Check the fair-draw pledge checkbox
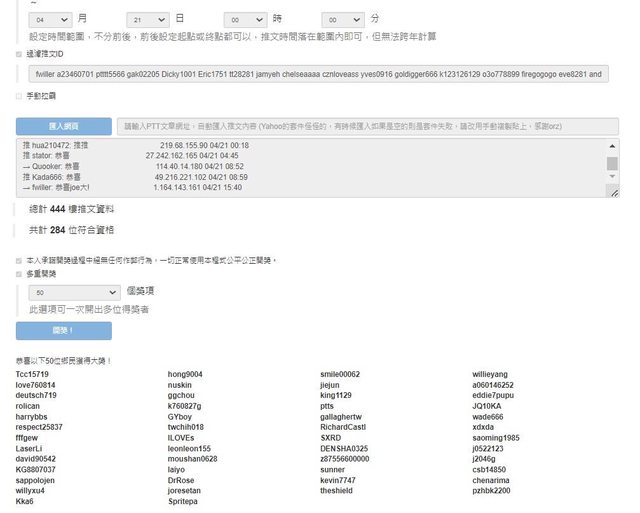This screenshot has width=640, height=513. click(x=19, y=259)
